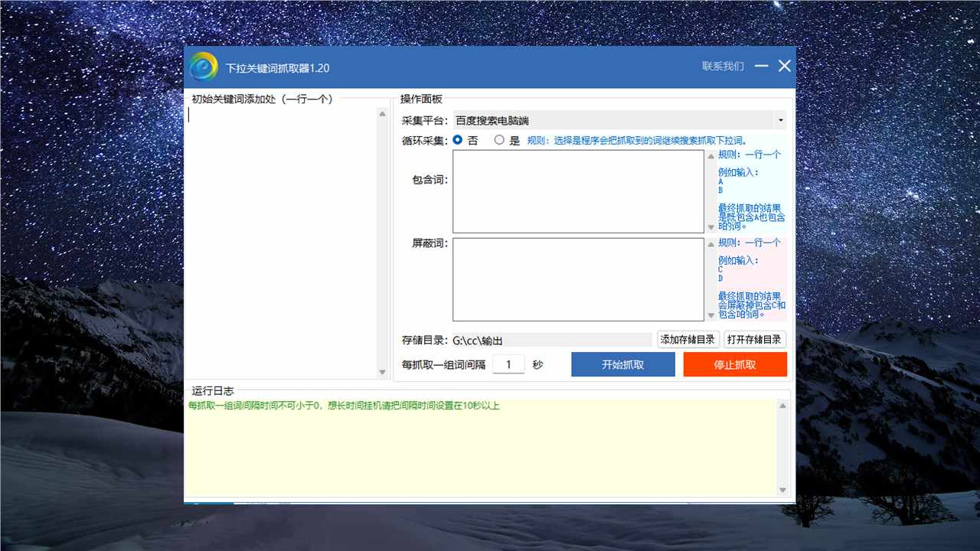This screenshot has width=980, height=551.
Task: Click the 存储目录 path field
Action: tap(551, 340)
